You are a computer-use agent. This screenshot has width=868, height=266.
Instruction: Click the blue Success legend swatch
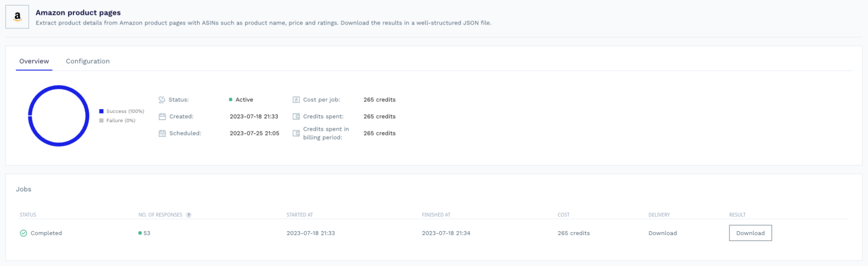[101, 111]
